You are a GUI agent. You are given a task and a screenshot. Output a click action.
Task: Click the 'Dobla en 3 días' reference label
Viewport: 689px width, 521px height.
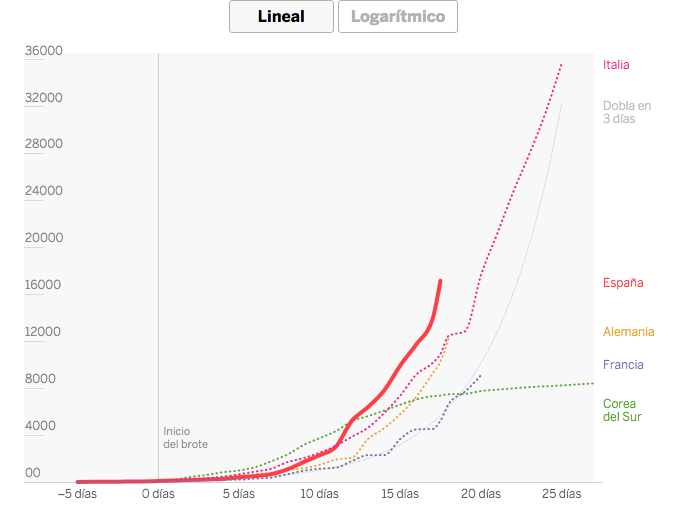coord(627,112)
